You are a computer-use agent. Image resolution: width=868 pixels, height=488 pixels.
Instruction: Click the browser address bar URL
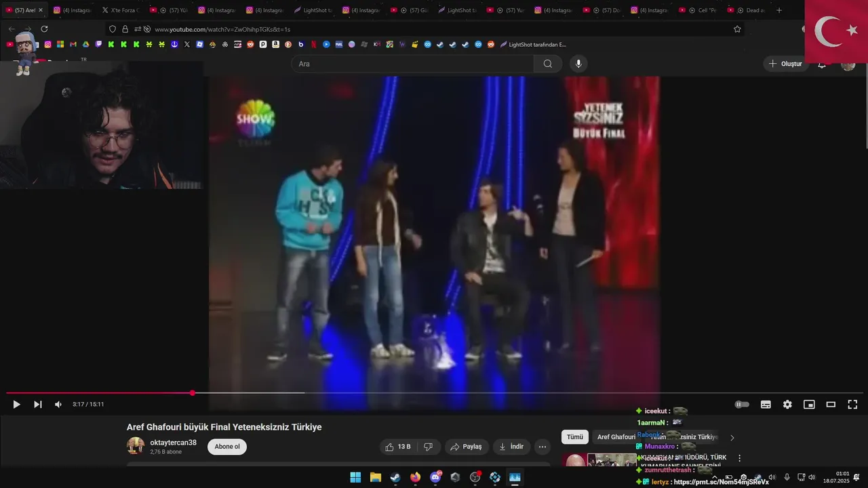222,29
